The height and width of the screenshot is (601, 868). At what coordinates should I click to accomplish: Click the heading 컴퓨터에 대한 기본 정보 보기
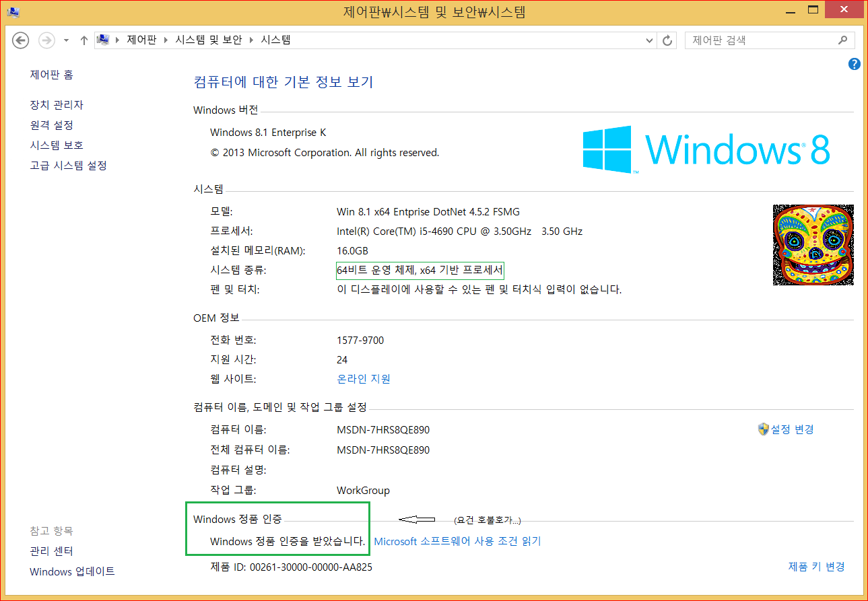tap(283, 82)
